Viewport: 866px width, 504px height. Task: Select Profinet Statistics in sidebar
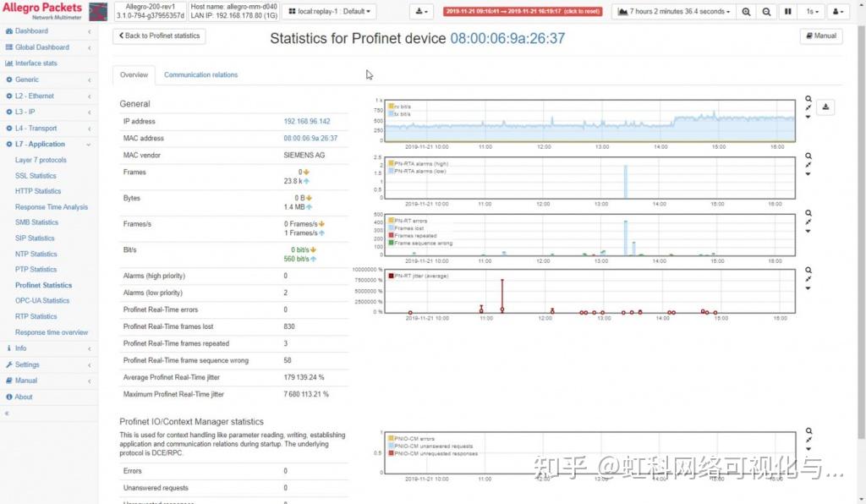point(44,285)
